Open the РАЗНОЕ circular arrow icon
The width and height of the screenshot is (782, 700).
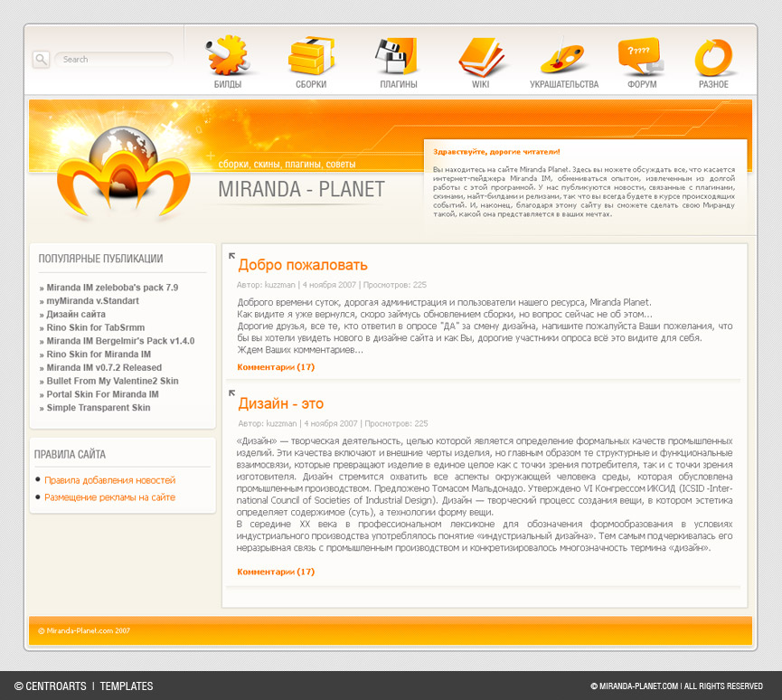click(713, 57)
